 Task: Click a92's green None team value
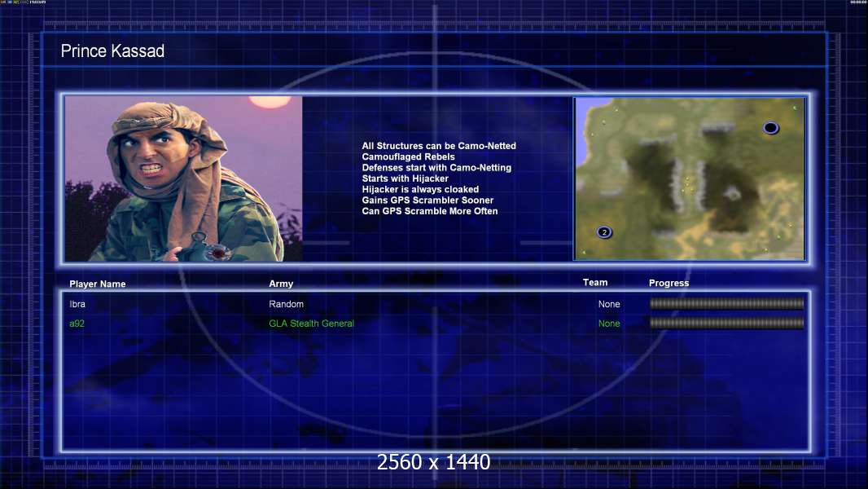coord(609,324)
